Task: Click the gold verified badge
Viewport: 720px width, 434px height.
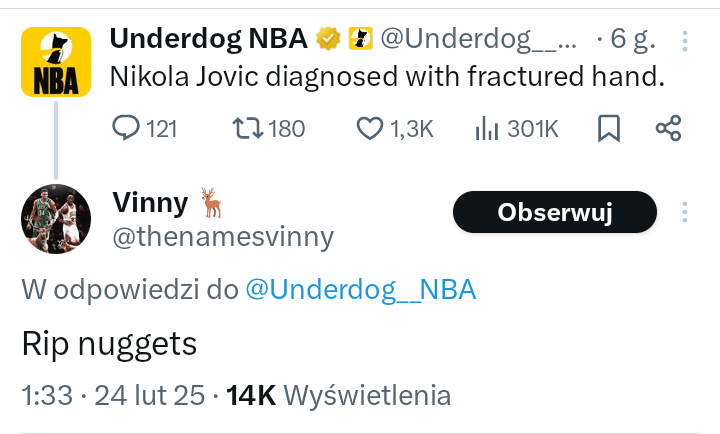Action: tap(329, 39)
